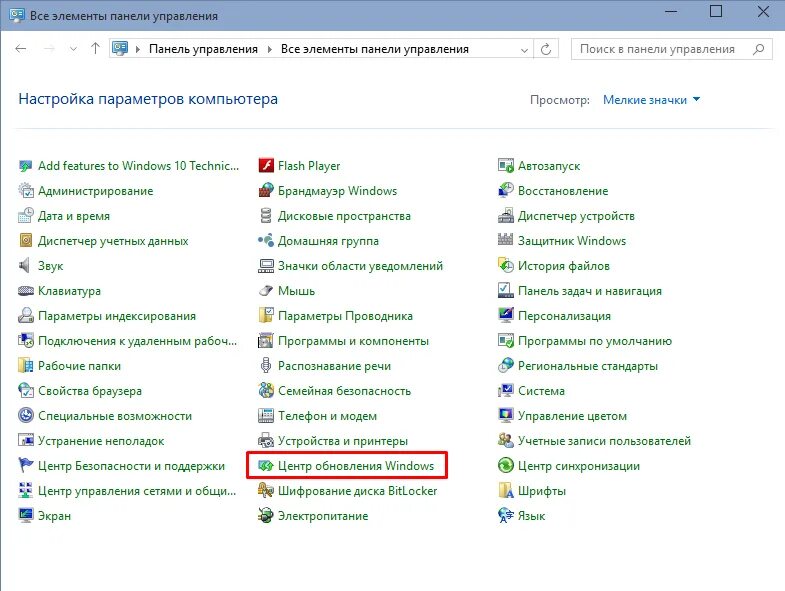Go back with the back arrow
Image resolution: width=785 pixels, height=591 pixels.
click(21, 49)
